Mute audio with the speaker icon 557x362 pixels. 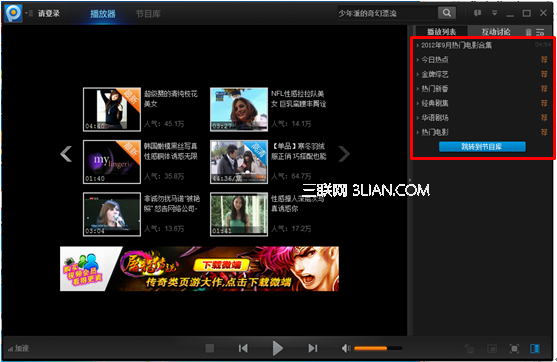point(346,348)
